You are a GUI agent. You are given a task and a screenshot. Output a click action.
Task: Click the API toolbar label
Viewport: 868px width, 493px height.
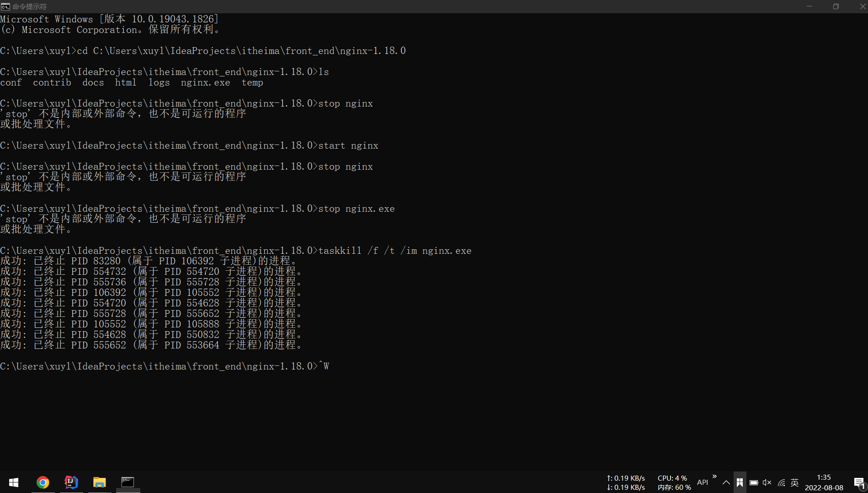pyautogui.click(x=703, y=482)
